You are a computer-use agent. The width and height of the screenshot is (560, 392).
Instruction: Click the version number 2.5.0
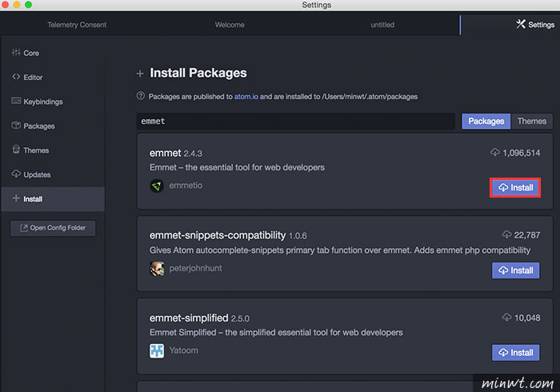[x=240, y=318]
